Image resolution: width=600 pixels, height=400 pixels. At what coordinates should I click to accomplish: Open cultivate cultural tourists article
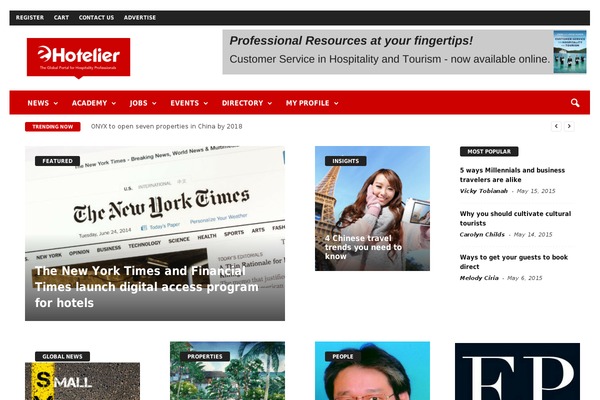click(x=515, y=218)
